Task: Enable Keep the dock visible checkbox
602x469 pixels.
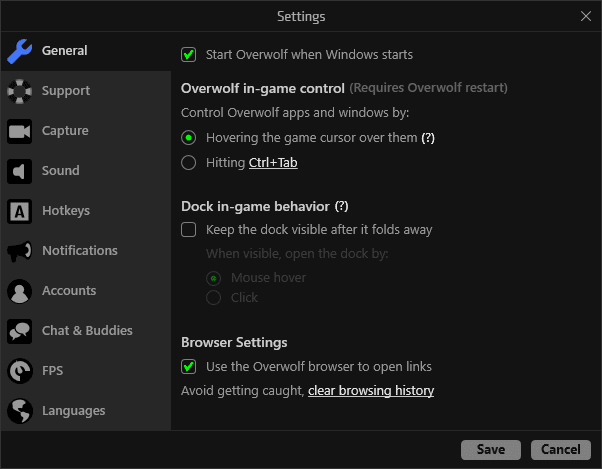Action: coord(189,230)
